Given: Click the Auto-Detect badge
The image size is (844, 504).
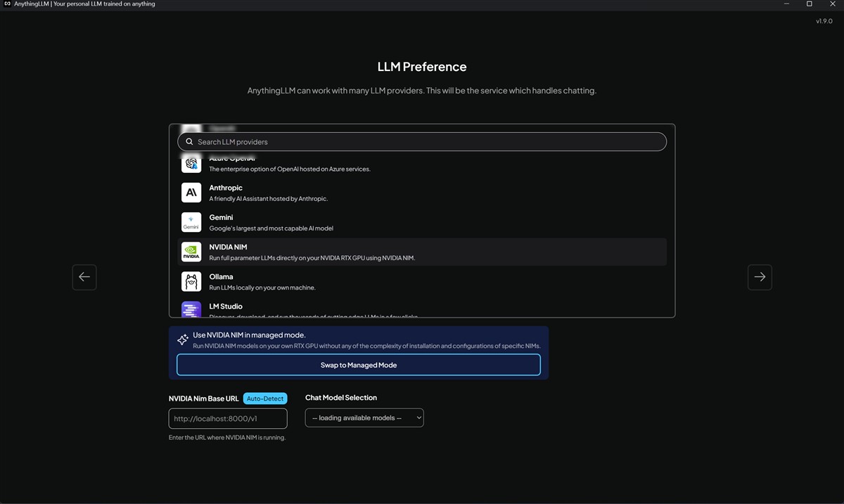Looking at the screenshot, I should (265, 399).
